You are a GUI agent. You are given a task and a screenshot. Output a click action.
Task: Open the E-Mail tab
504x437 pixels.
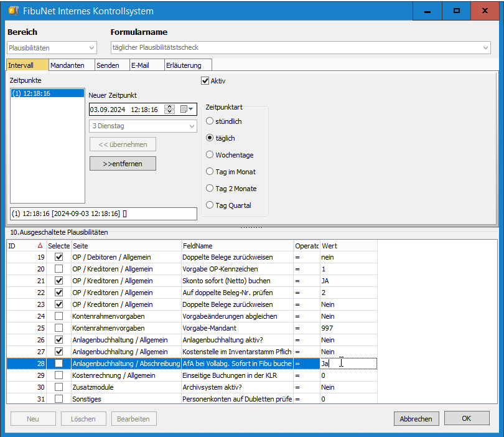147,65
